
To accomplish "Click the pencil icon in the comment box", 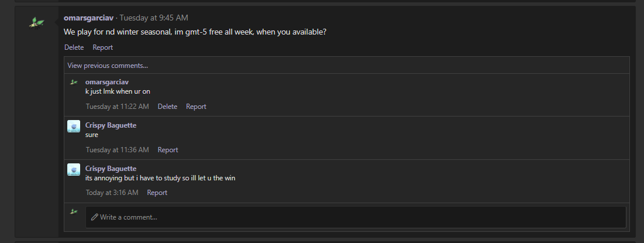I will coord(94,217).
